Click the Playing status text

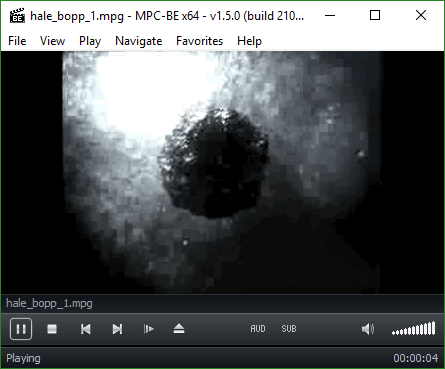tap(23, 358)
